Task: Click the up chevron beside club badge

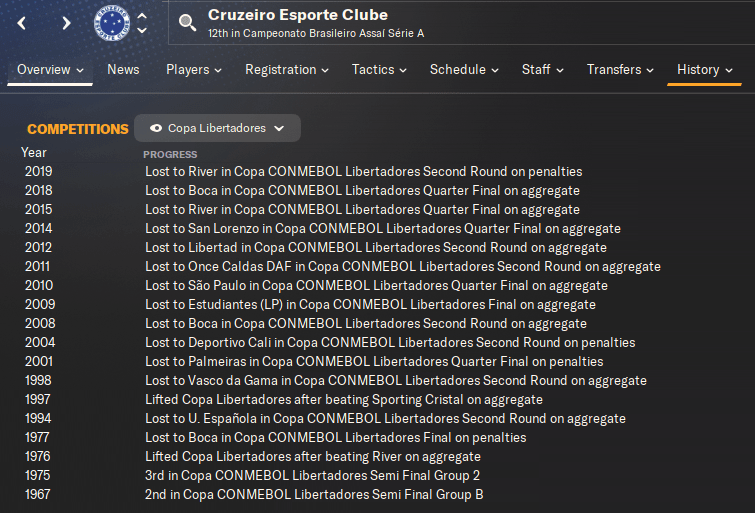Action: (x=142, y=15)
